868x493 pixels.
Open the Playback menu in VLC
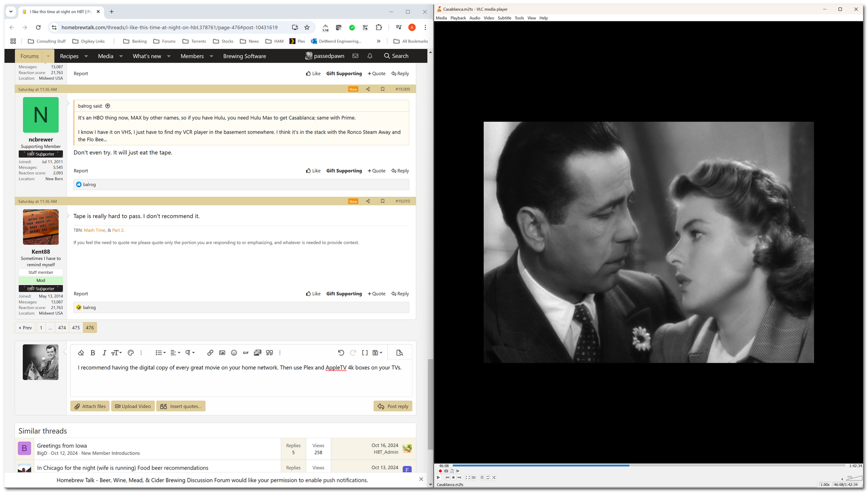tap(458, 18)
